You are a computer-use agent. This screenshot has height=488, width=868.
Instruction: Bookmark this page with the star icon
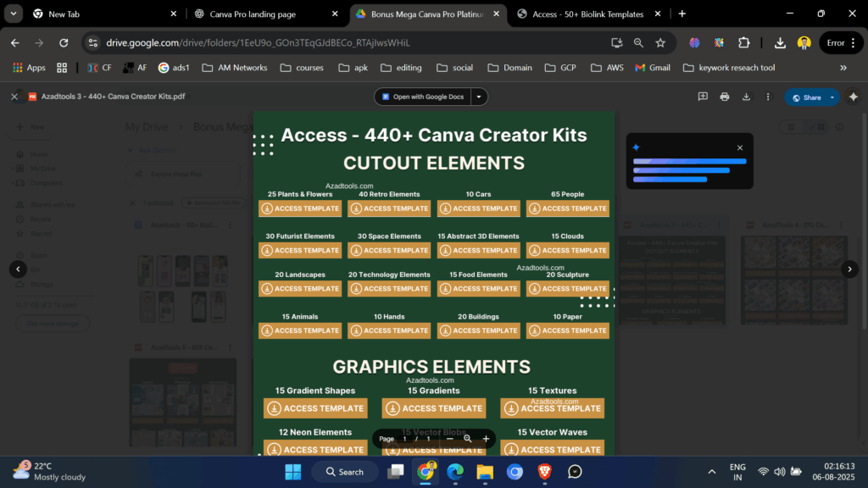coord(660,42)
